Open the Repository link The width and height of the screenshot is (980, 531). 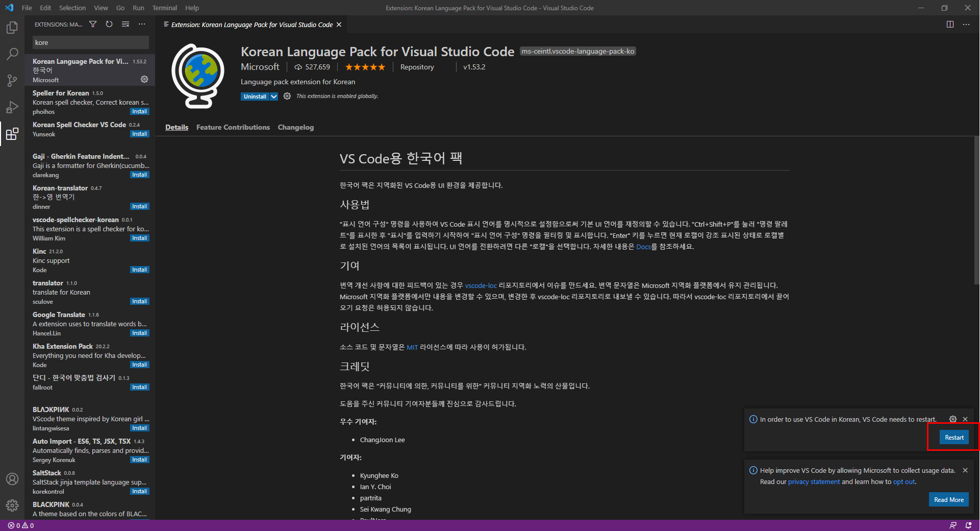coord(417,67)
